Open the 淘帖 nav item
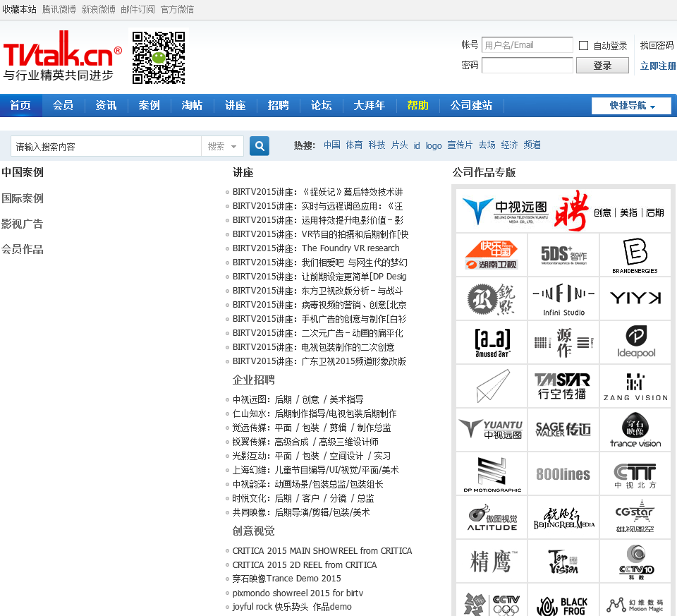Image resolution: width=677 pixels, height=616 pixels. tap(192, 105)
